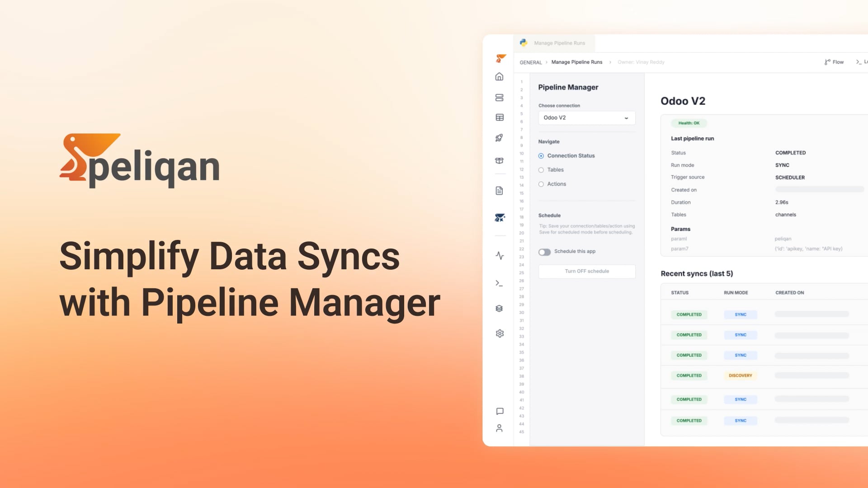The height and width of the screenshot is (488, 868).
Task: Click the Pipeline Manager heading
Action: tap(568, 87)
